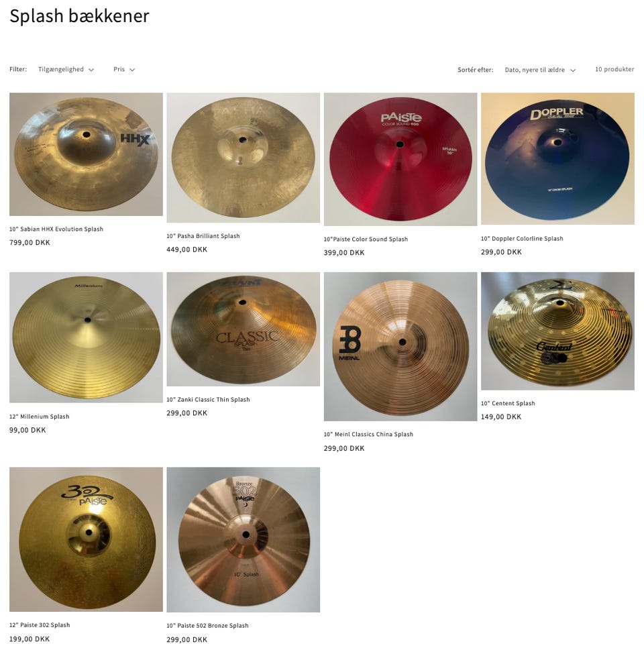This screenshot has width=644, height=656.
Task: Expand the Tilgængelighed filter dropdown
Action: [x=66, y=70]
